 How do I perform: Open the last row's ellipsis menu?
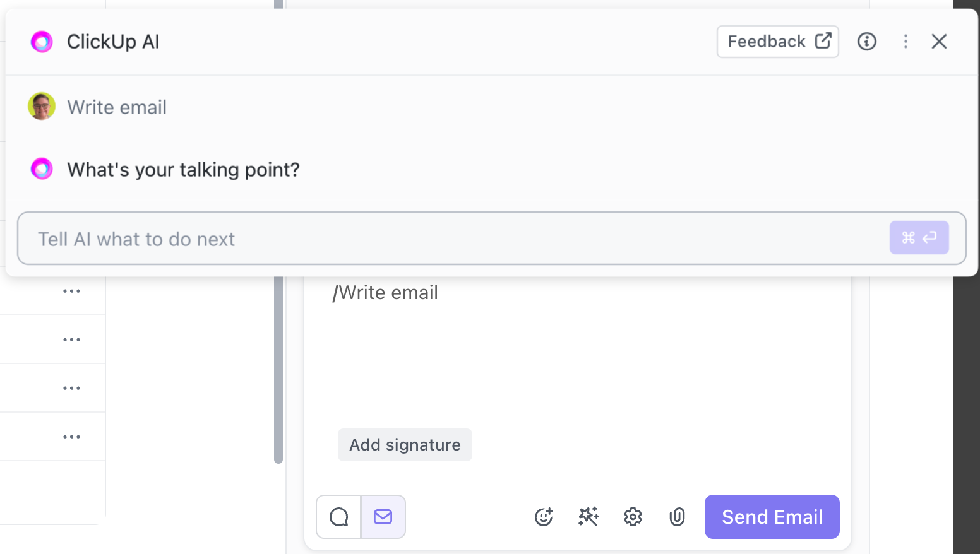pos(71,437)
